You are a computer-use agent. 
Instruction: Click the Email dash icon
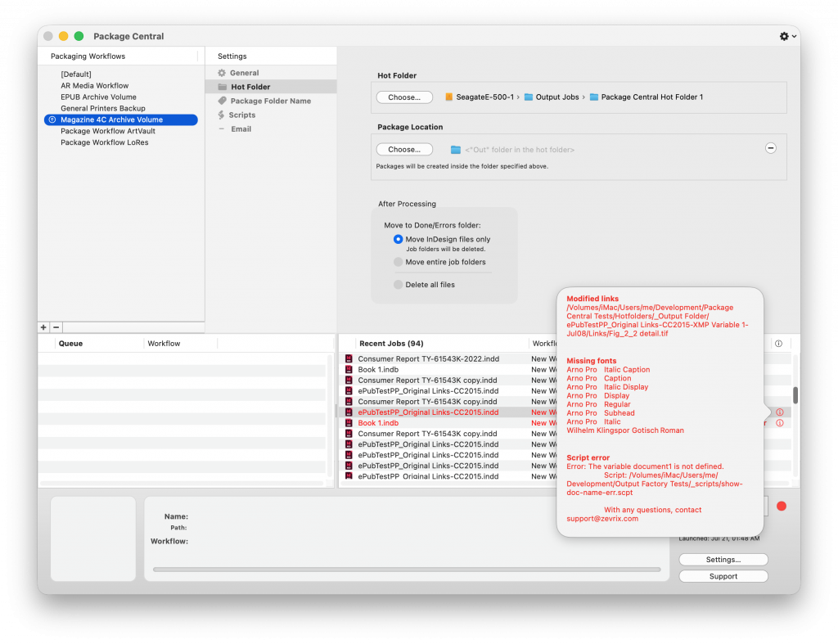click(221, 128)
